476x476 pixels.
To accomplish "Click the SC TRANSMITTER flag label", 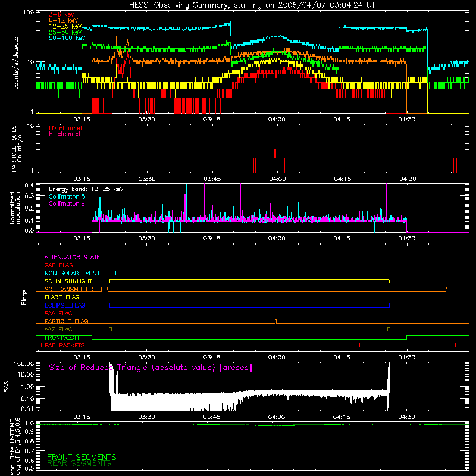I will coord(68,289).
